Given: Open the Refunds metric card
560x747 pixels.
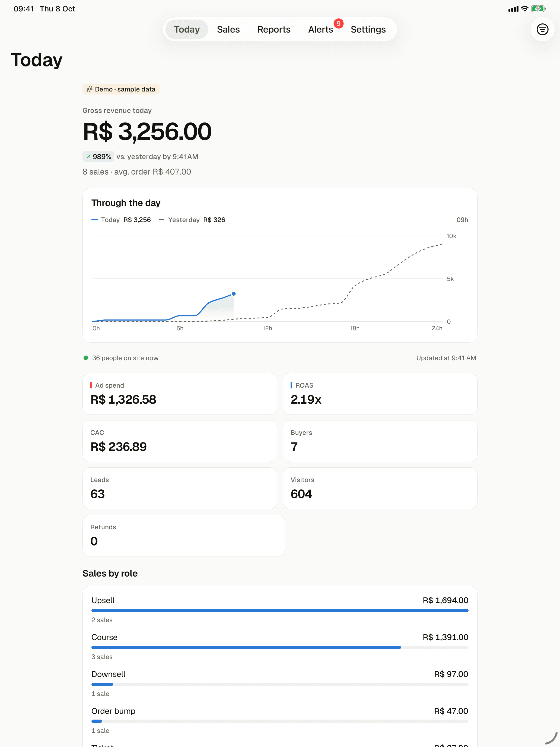Looking at the screenshot, I should click(x=184, y=536).
